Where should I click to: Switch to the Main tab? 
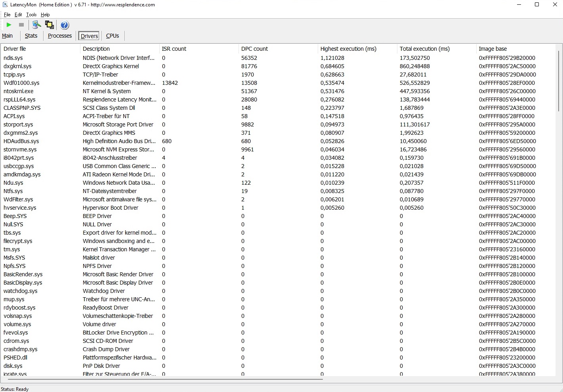(x=8, y=36)
